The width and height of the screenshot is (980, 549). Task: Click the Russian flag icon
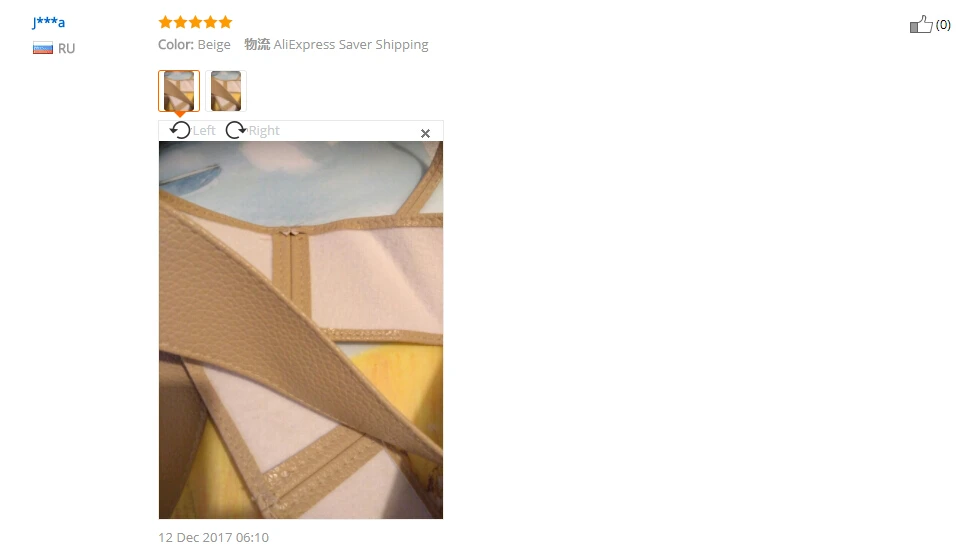pos(43,48)
